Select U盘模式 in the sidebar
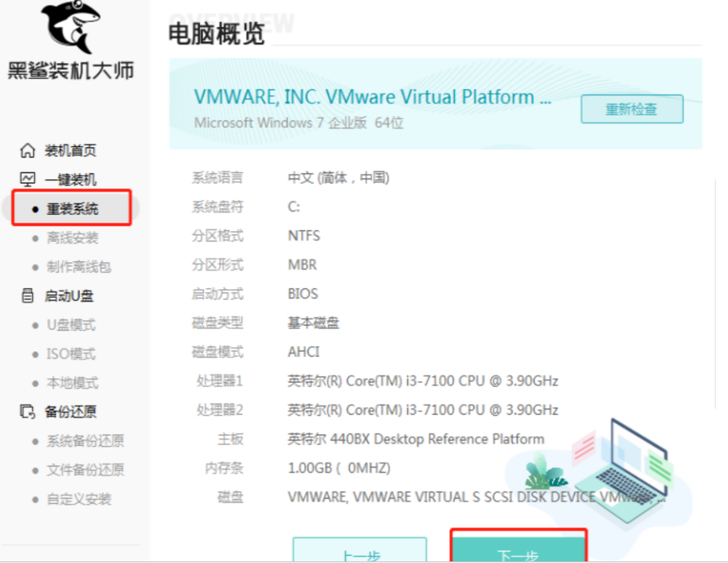 click(71, 325)
